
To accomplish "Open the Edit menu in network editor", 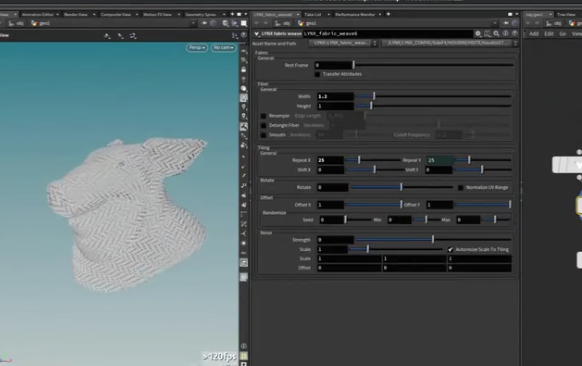I will coord(549,34).
